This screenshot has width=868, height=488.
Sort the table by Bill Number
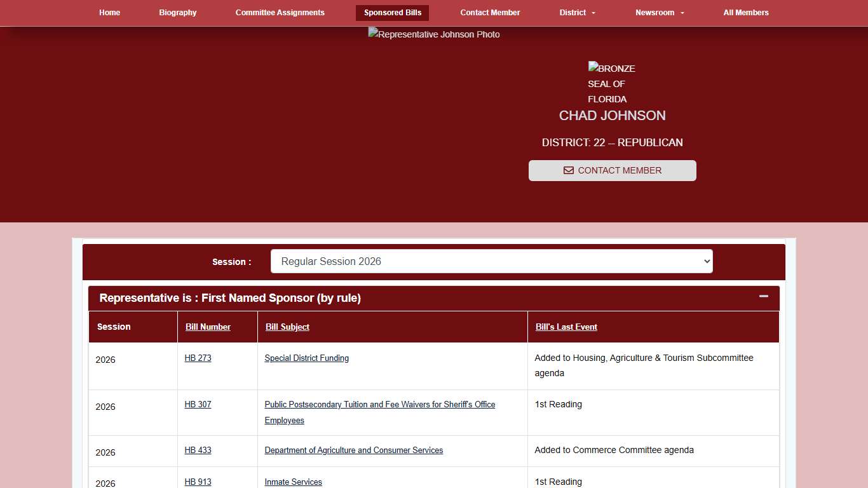tap(208, 327)
